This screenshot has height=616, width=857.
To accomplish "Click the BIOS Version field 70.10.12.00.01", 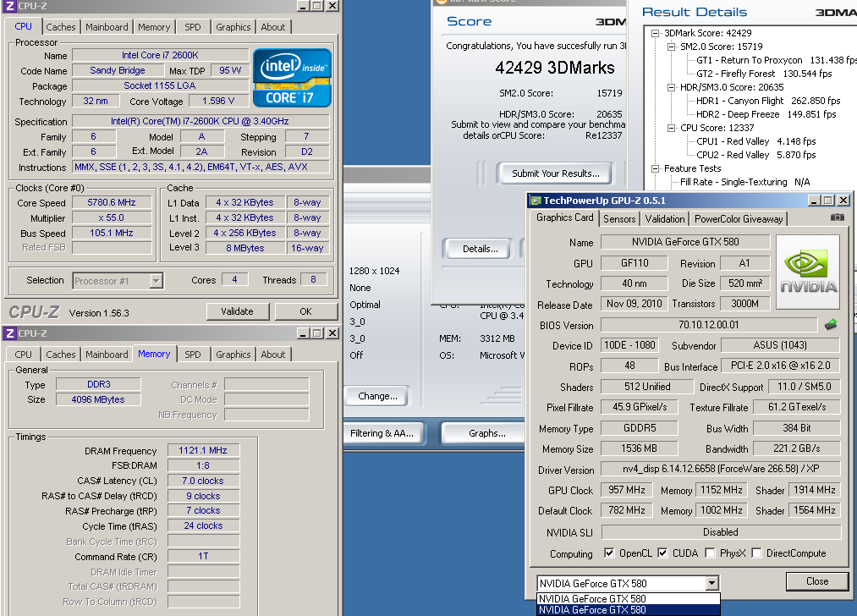I will pos(708,325).
